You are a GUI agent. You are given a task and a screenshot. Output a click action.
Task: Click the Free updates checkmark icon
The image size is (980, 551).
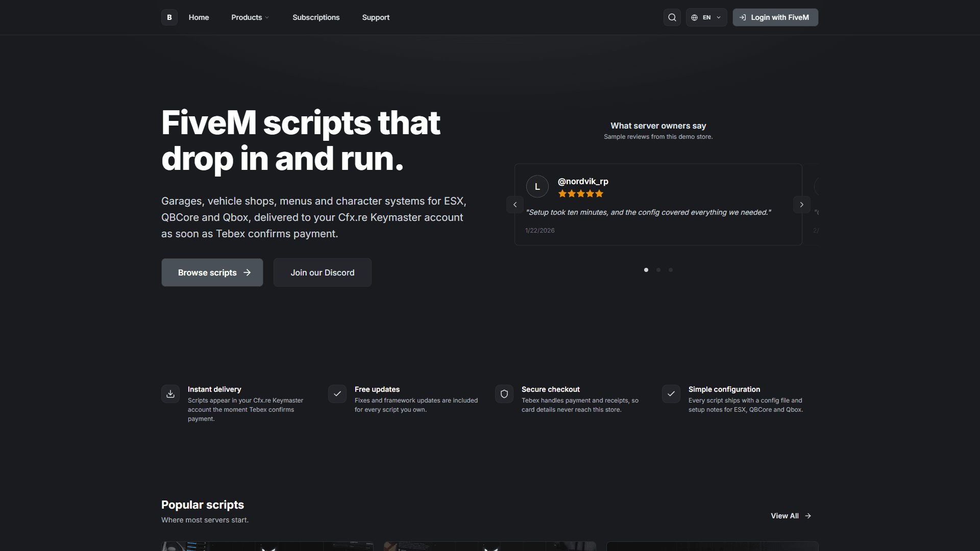pos(337,394)
